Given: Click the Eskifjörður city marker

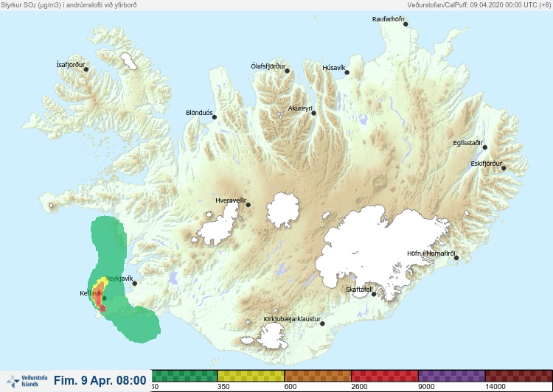Looking at the screenshot, I should [x=504, y=168].
